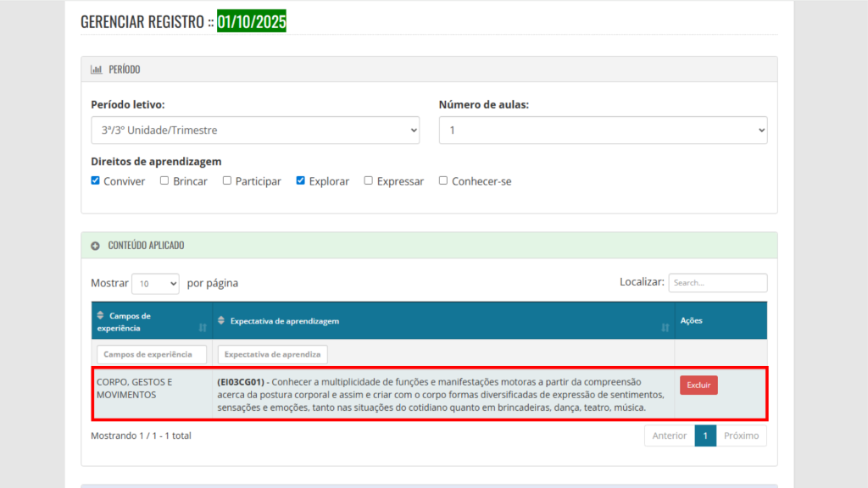Go to the Próximo page

pos(741,435)
